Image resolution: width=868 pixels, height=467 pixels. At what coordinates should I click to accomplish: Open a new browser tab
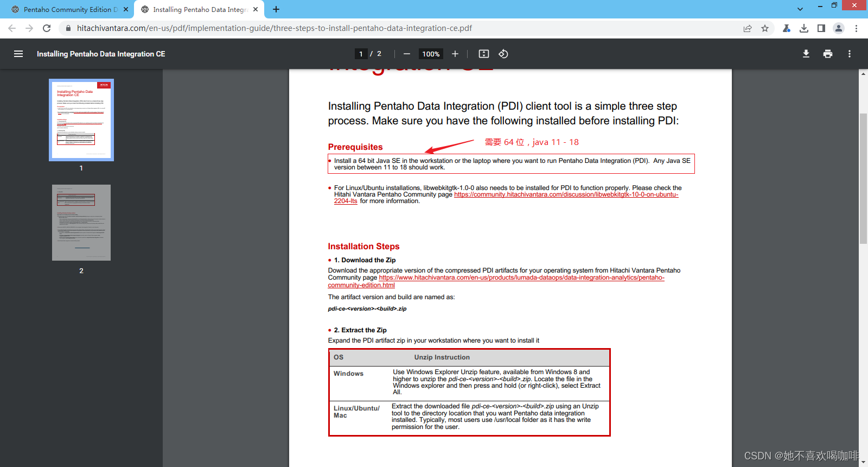click(276, 9)
